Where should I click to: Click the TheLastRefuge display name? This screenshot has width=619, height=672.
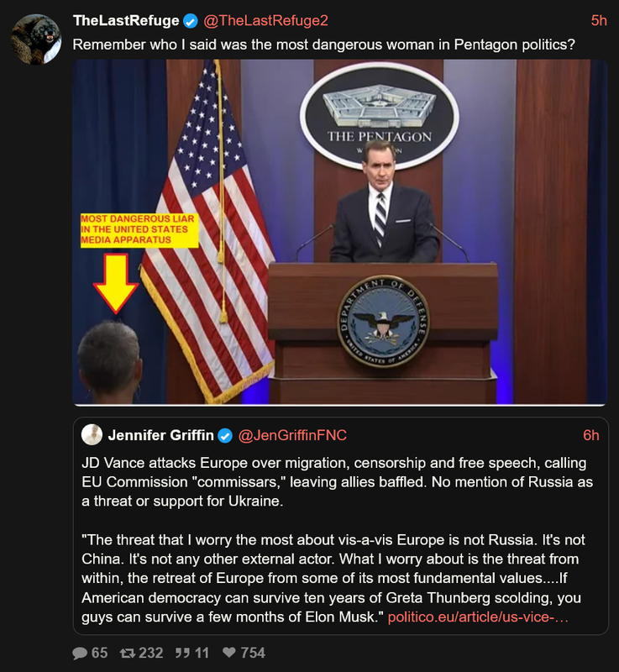(126, 20)
